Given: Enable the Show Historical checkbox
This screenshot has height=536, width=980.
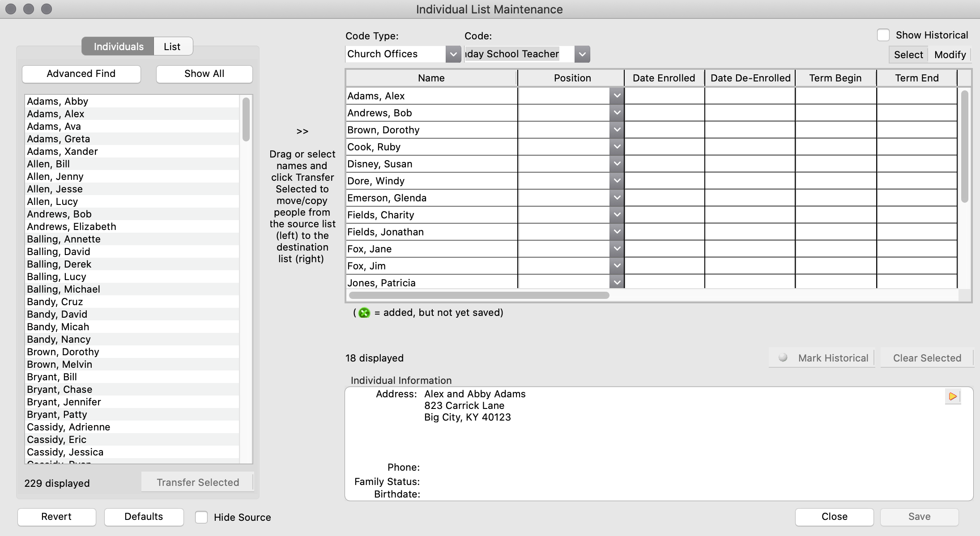Looking at the screenshot, I should pyautogui.click(x=882, y=34).
